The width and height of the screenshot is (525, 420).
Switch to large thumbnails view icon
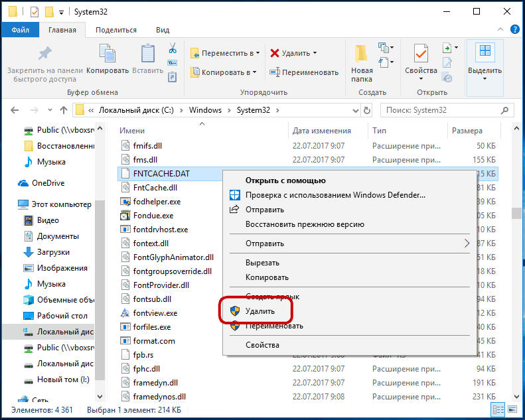512,409
